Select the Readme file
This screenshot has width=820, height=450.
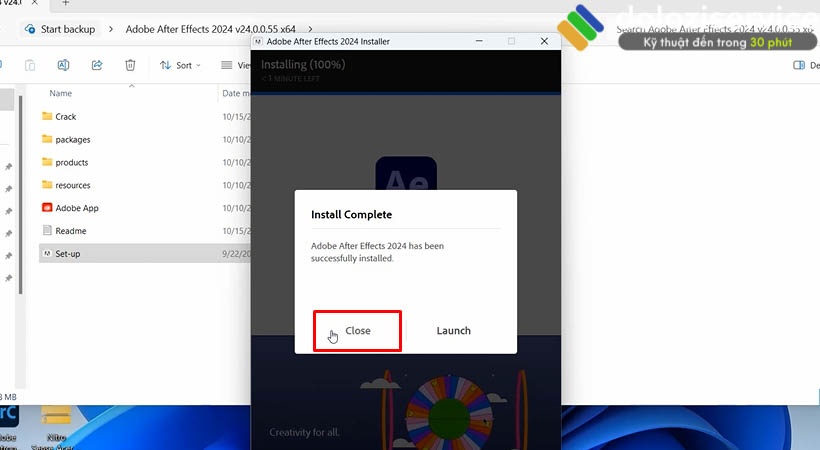(71, 231)
